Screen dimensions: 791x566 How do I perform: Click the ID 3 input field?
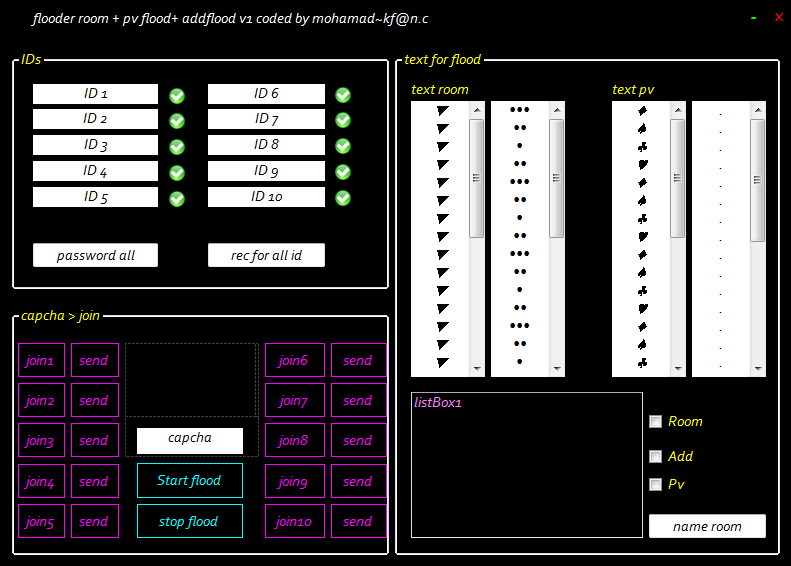[x=95, y=145]
